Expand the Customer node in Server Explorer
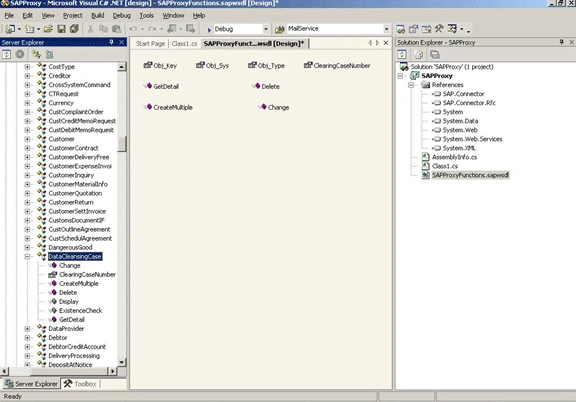The height and width of the screenshot is (402, 576). tap(27, 139)
